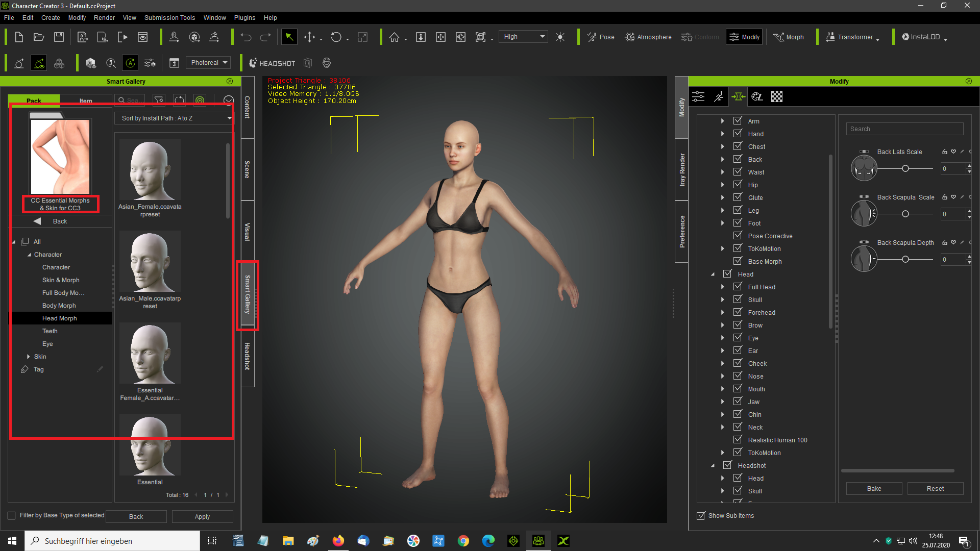Click the Export arrow icon
The width and height of the screenshot is (980, 551).
[122, 37]
